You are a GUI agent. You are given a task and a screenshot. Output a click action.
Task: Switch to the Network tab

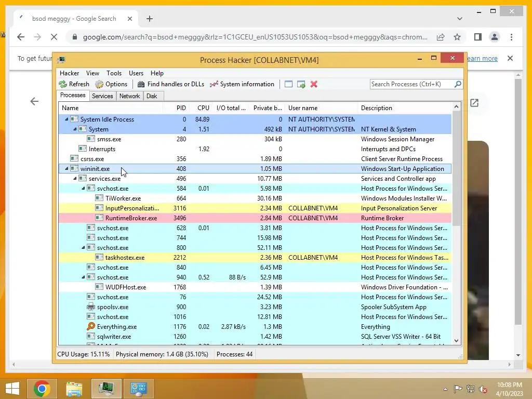pyautogui.click(x=129, y=96)
